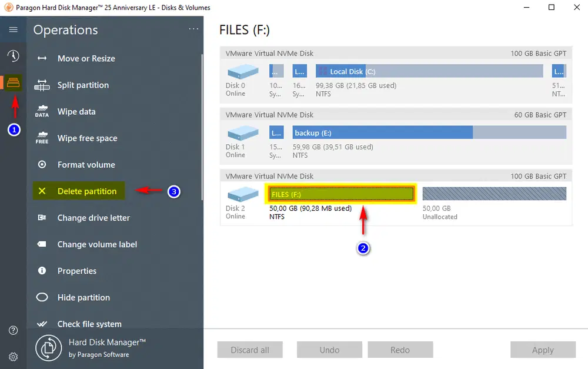Click the Redo button
Screen dimensions: 588x369
400,350
